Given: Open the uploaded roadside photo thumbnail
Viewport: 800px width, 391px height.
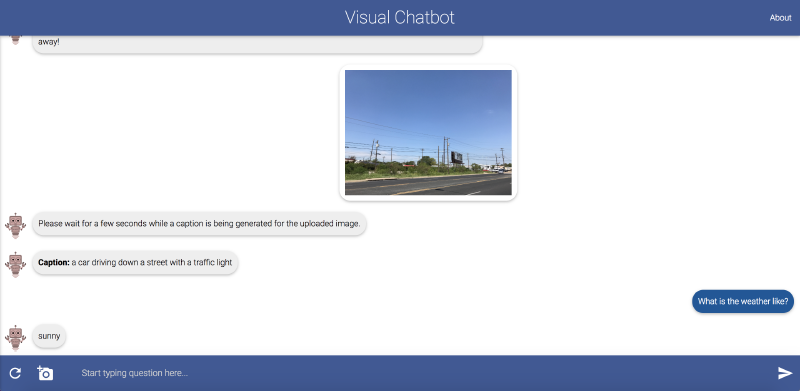Looking at the screenshot, I should pyautogui.click(x=428, y=133).
